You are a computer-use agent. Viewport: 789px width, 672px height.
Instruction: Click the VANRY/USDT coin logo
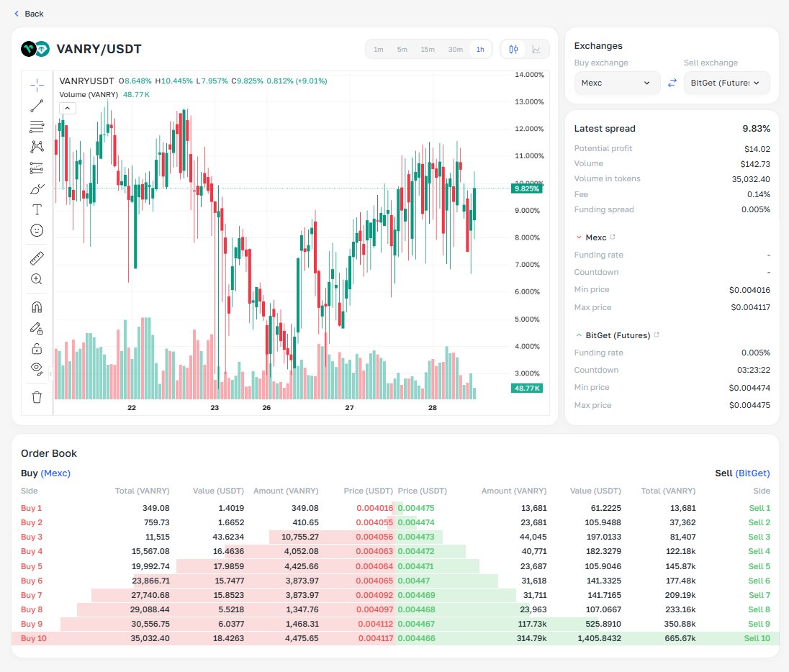[x=35, y=49]
